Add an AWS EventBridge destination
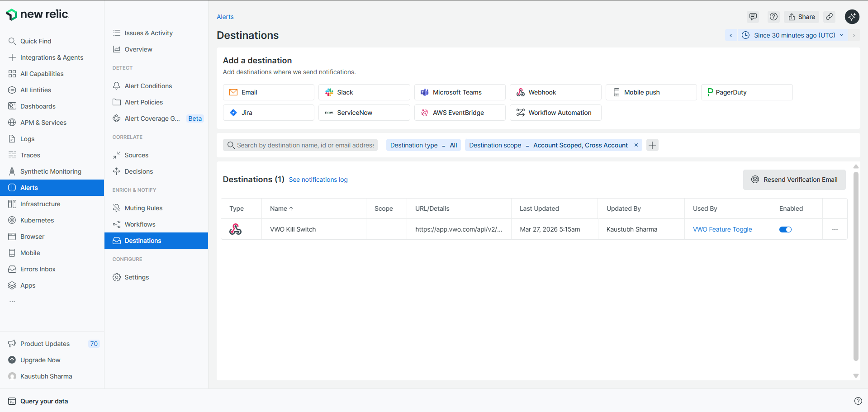 460,113
